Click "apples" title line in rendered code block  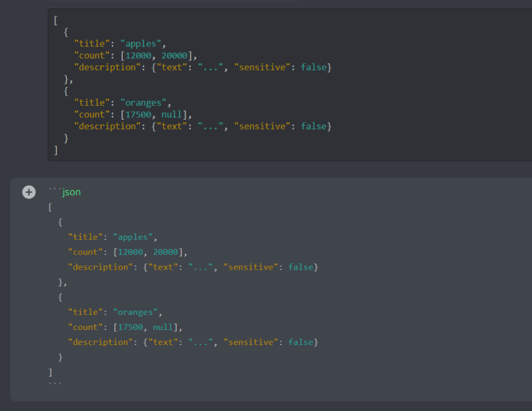pyautogui.click(x=120, y=44)
